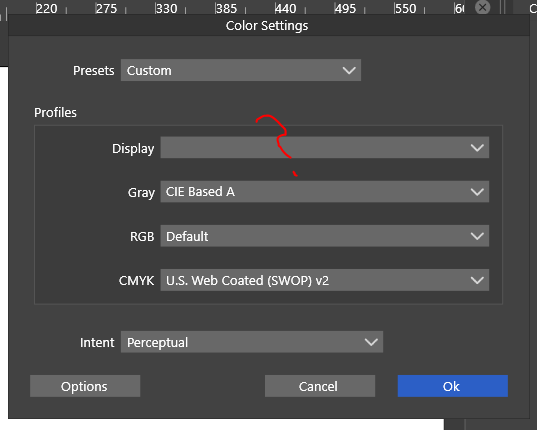Open Gray profile dropdown CIE Based A
537x430 pixels.
pyautogui.click(x=325, y=192)
